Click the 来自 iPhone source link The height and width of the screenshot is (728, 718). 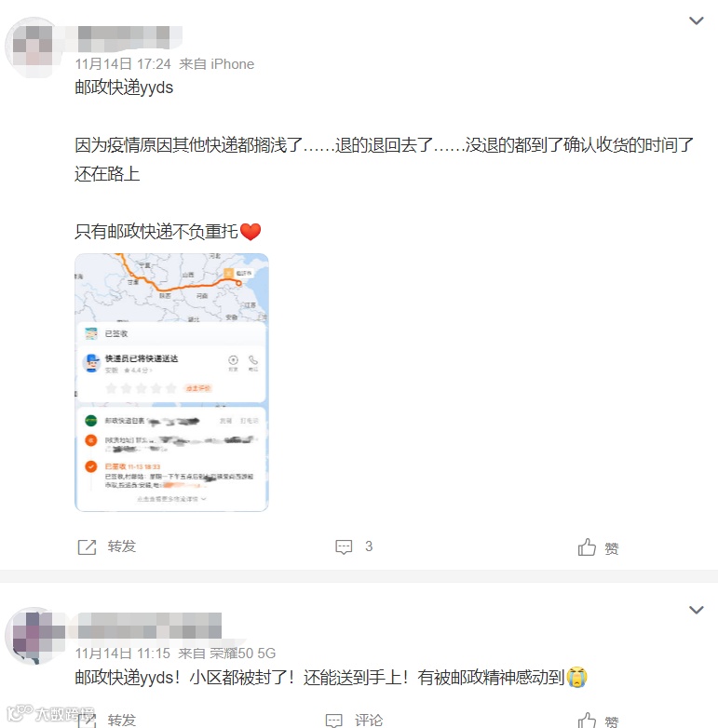(x=216, y=64)
